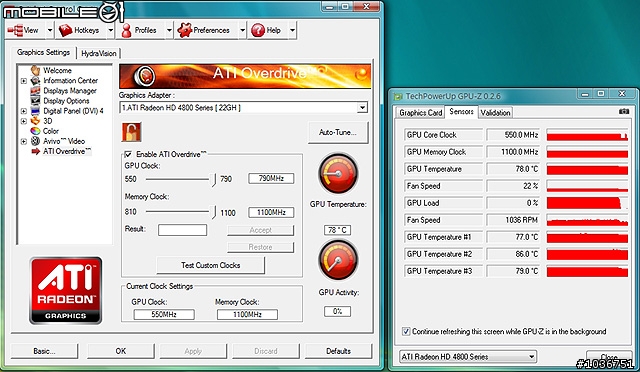Click the Display Options icon
The image size is (640, 372).
tap(36, 100)
